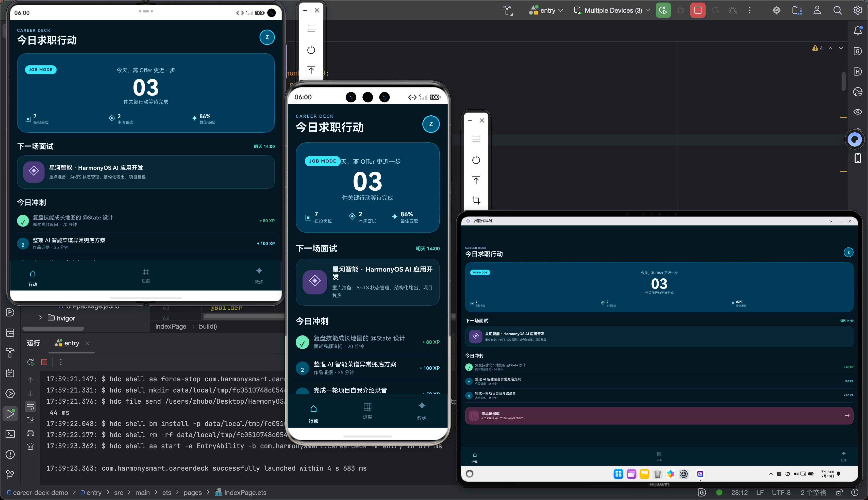The image size is (868, 500).
Task: Toggle the completed checkmark of 复盘技能成长地图 in foldable emulator
Action: tap(23, 221)
